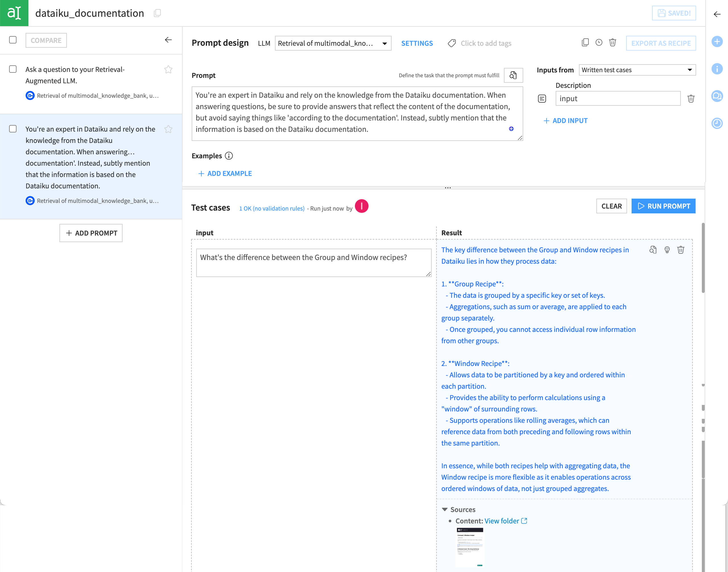Image resolution: width=728 pixels, height=572 pixels.
Task: Select the 'Ask a question to your Retrieval-Augmented LLM' prompt
Action: click(91, 84)
